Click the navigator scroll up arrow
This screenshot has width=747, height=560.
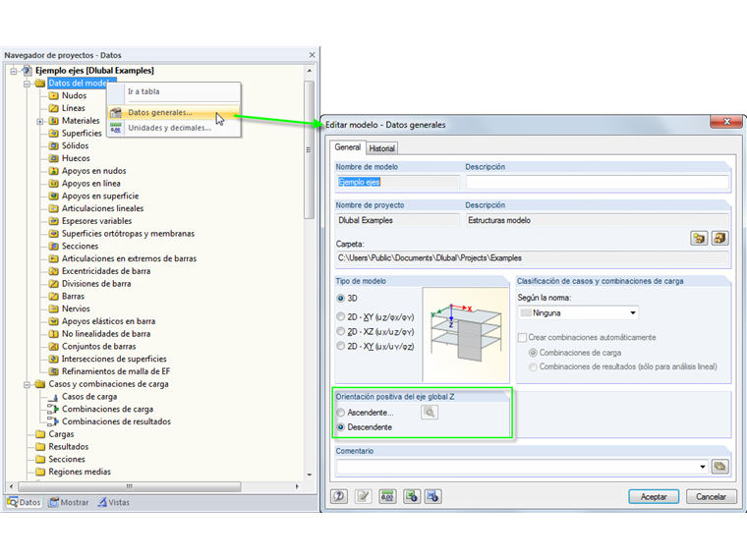click(310, 71)
